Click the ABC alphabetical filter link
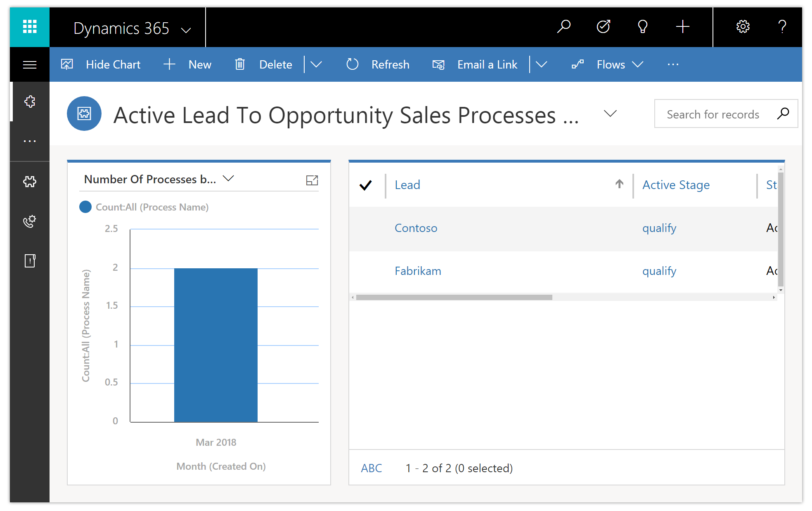This screenshot has height=511, width=812. click(372, 468)
